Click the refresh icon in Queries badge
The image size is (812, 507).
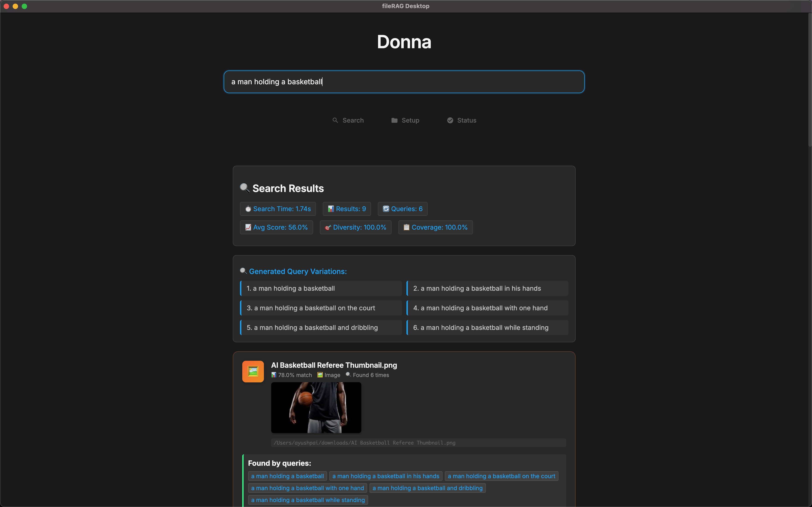click(x=386, y=209)
